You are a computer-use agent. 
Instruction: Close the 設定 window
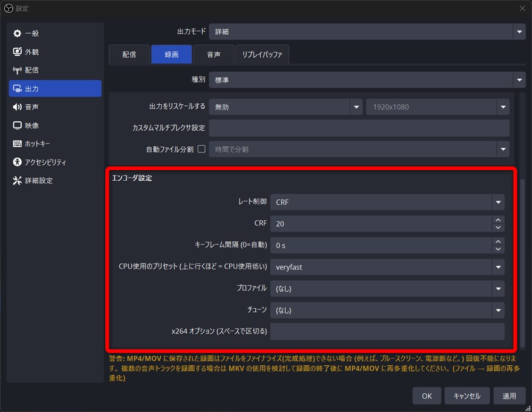(522, 8)
